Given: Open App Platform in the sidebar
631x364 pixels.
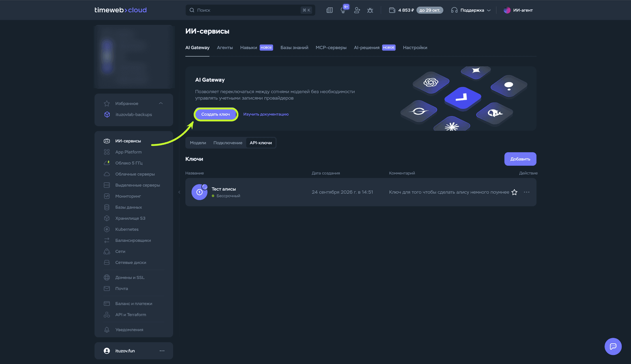Looking at the screenshot, I should point(128,152).
